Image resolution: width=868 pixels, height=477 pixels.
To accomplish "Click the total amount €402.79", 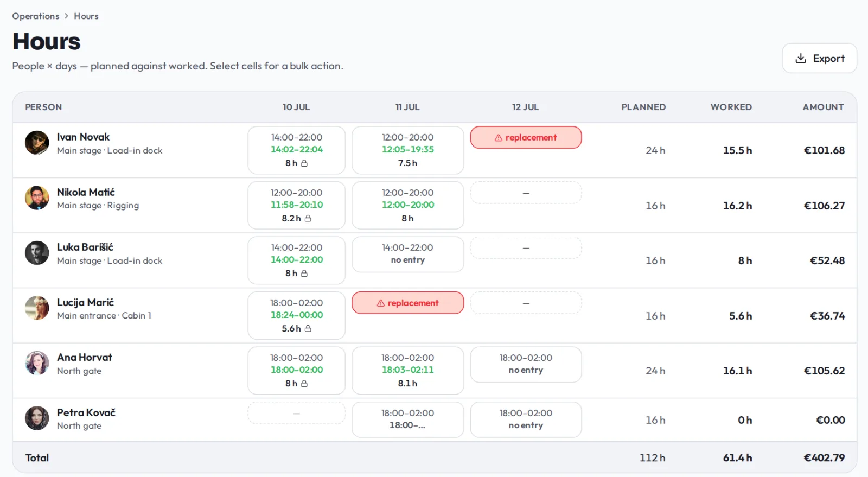I will pos(824,457).
